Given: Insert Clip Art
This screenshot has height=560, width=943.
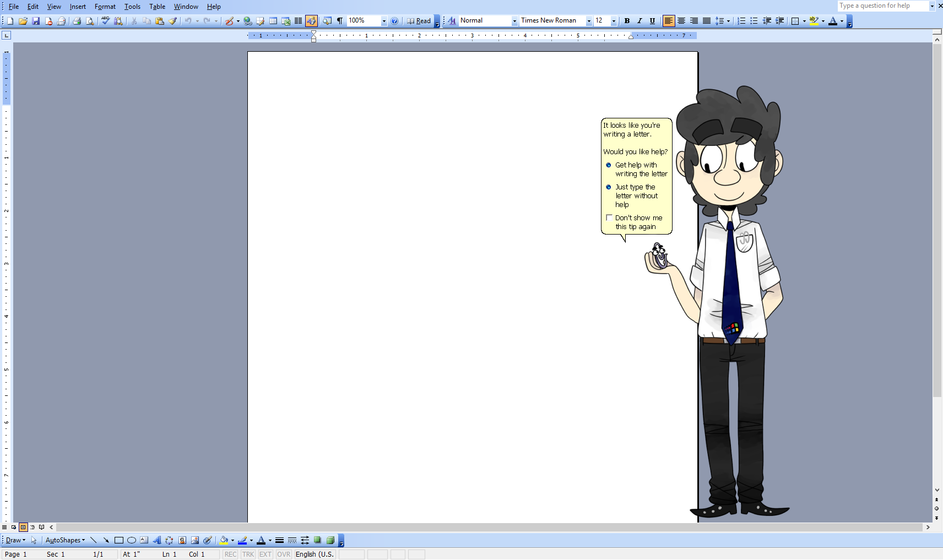Looking at the screenshot, I should 182,540.
